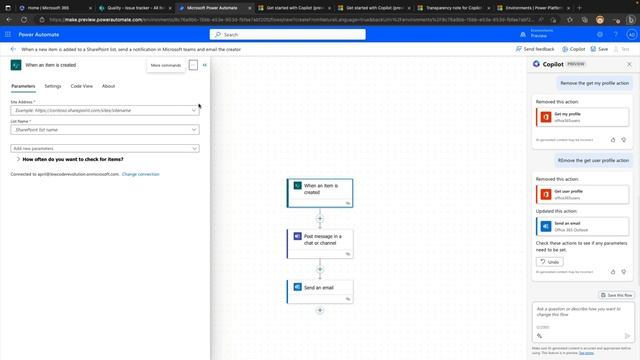
Task: Open the See terms link under Copilot input
Action: (x=586, y=353)
